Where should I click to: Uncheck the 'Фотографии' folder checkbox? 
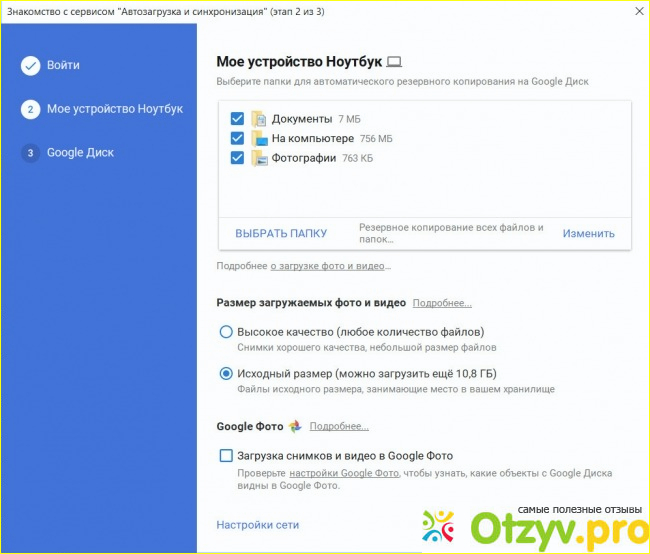click(x=237, y=158)
